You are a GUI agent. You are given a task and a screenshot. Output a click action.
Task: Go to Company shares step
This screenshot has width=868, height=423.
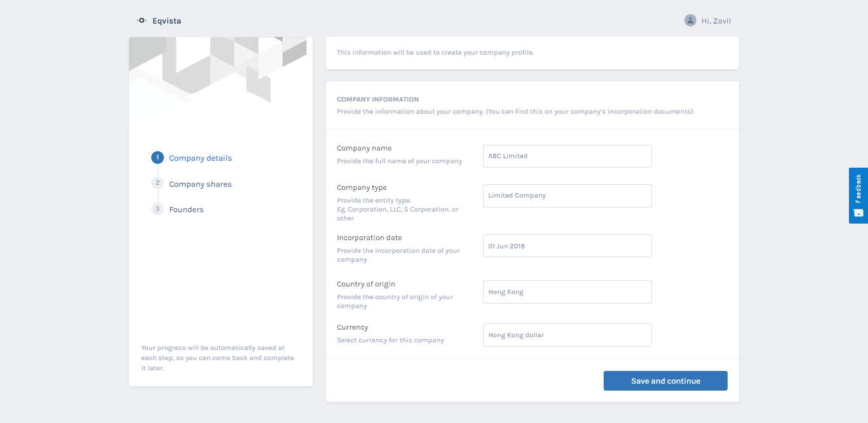point(200,184)
